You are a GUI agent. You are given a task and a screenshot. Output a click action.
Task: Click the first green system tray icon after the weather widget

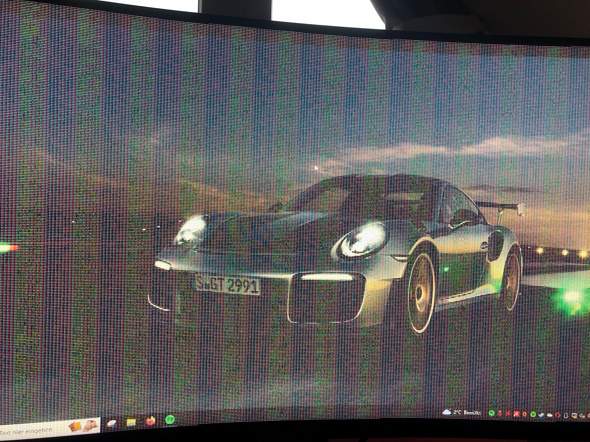coord(491,413)
